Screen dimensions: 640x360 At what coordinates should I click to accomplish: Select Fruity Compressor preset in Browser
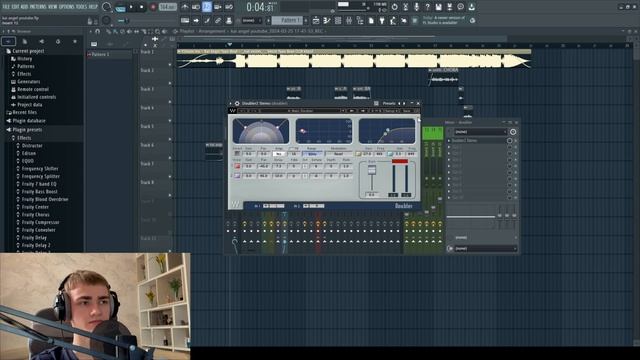(40, 222)
